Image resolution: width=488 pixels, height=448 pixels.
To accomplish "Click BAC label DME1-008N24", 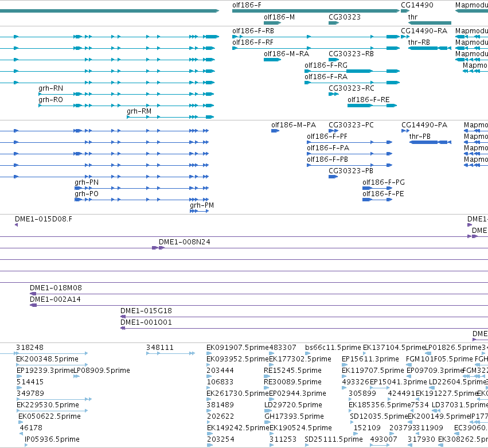I will [x=184, y=242].
